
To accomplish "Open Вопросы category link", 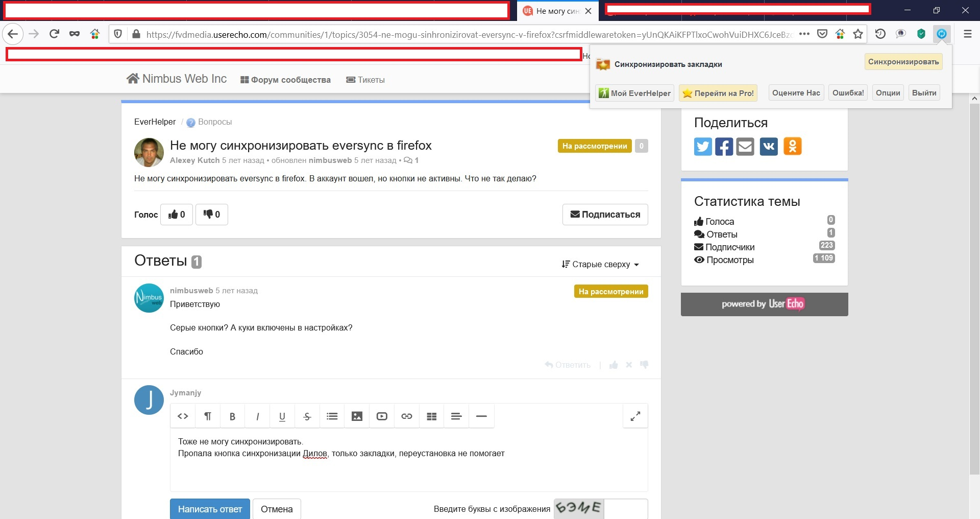I will click(214, 122).
